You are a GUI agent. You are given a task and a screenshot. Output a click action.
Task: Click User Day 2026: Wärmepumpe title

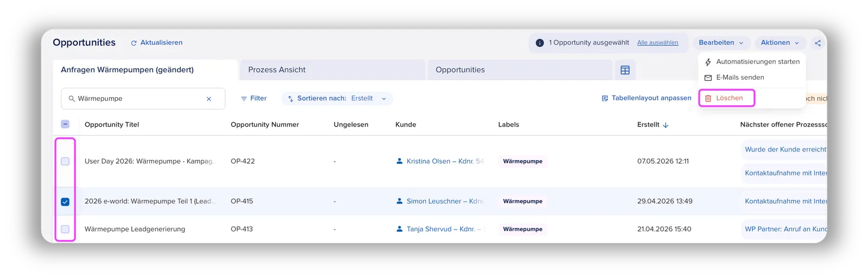150,161
